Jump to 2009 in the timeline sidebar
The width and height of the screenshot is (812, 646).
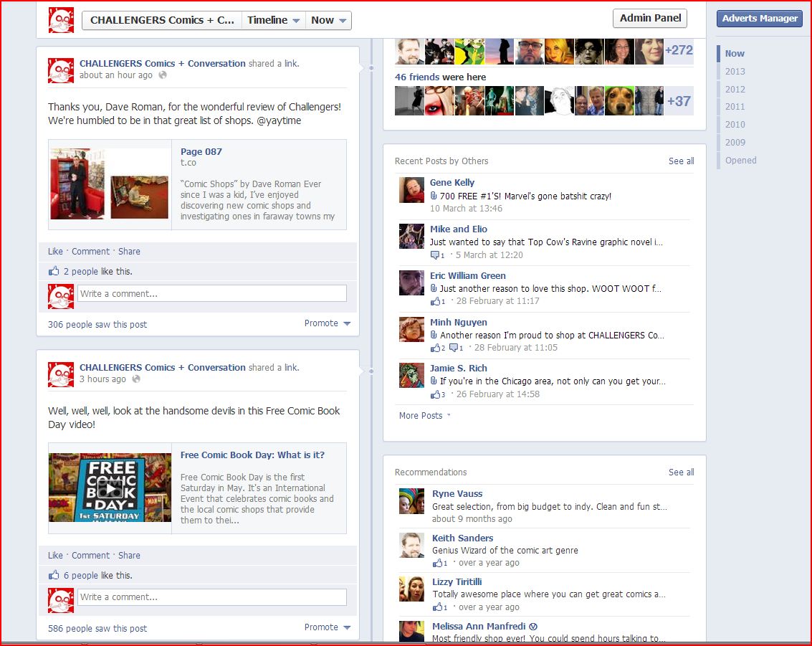735,143
